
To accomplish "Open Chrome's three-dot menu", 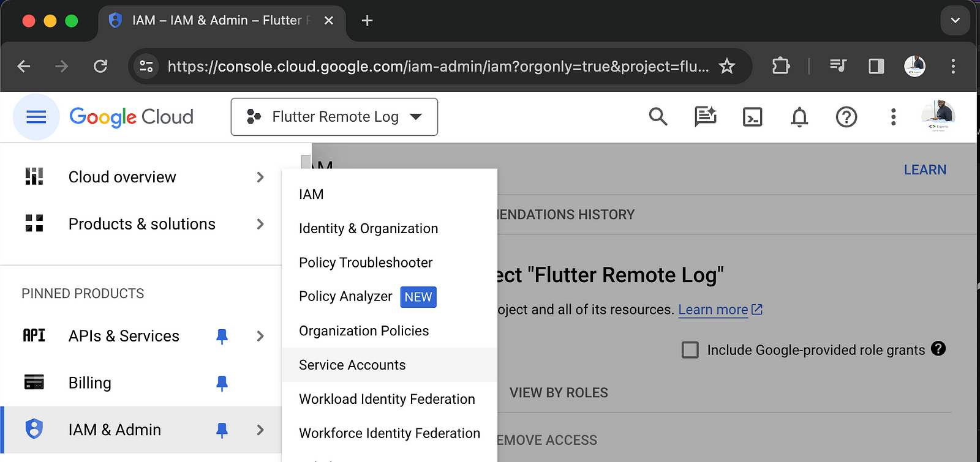I will click(x=953, y=66).
